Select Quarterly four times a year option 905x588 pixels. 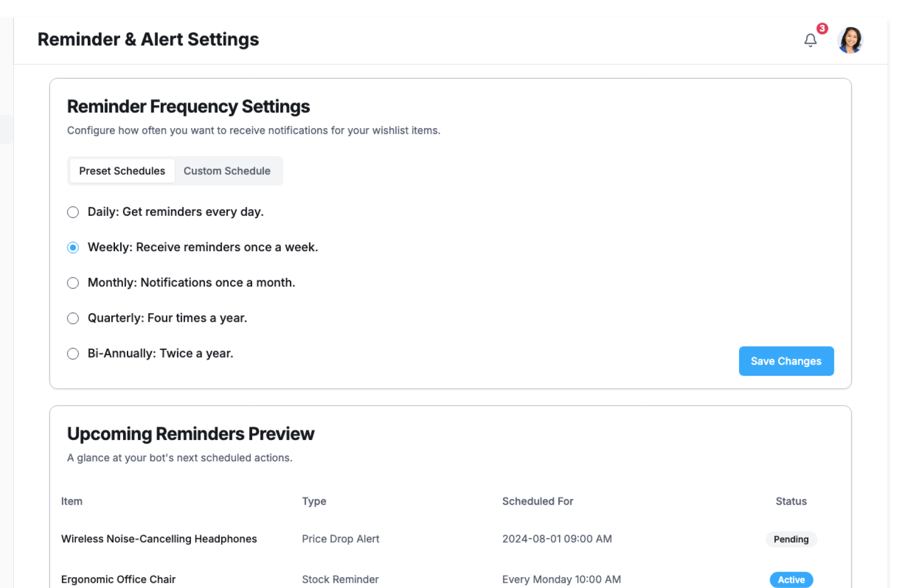coord(73,318)
